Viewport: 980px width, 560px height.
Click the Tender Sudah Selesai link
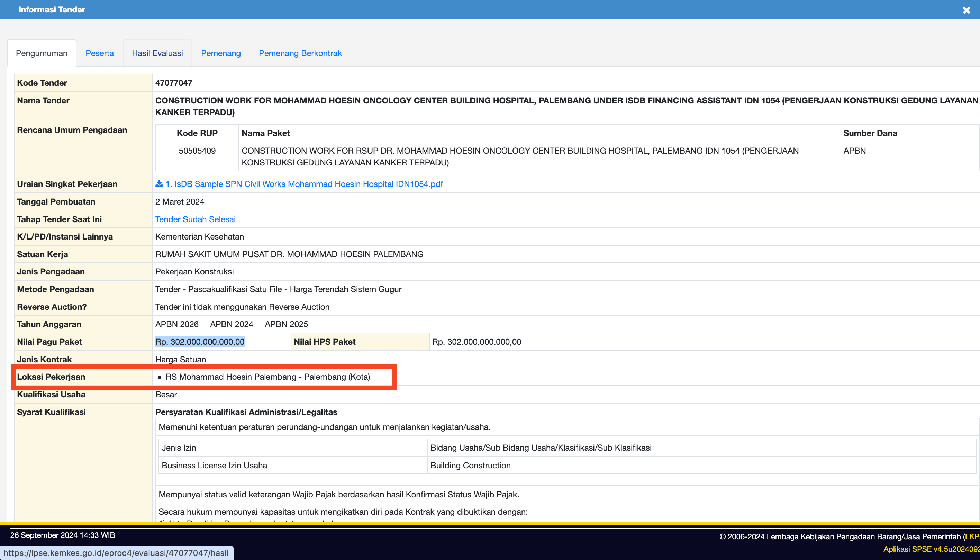tap(195, 219)
